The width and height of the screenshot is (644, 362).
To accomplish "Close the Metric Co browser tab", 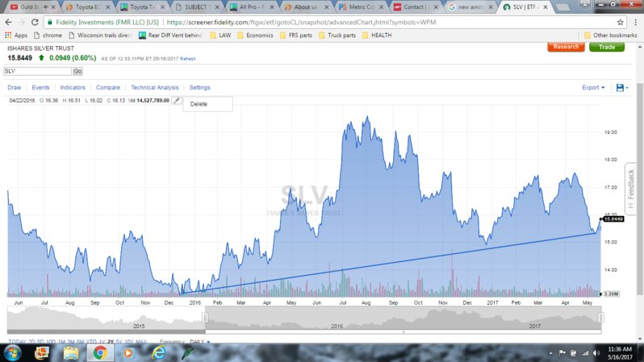I will (381, 7).
